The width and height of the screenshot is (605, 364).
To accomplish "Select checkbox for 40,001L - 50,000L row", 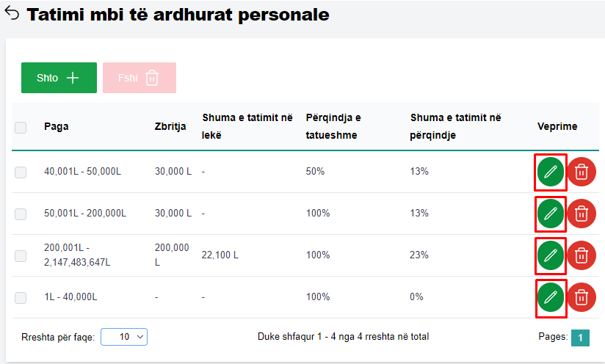I will click(x=21, y=172).
